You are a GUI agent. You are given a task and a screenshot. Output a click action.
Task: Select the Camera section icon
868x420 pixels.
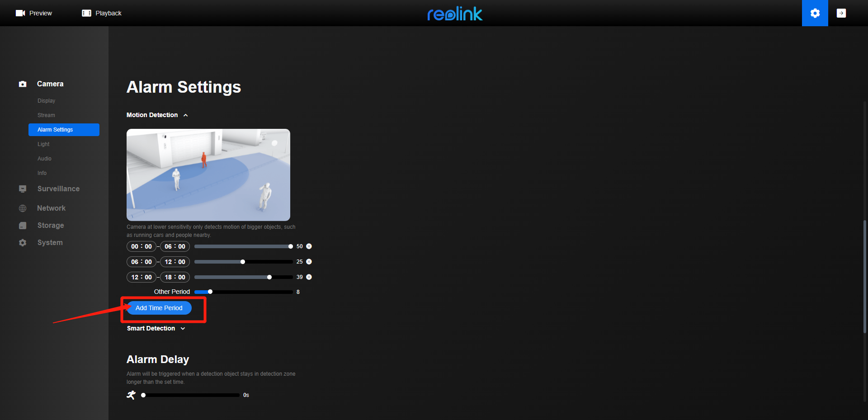coord(23,84)
